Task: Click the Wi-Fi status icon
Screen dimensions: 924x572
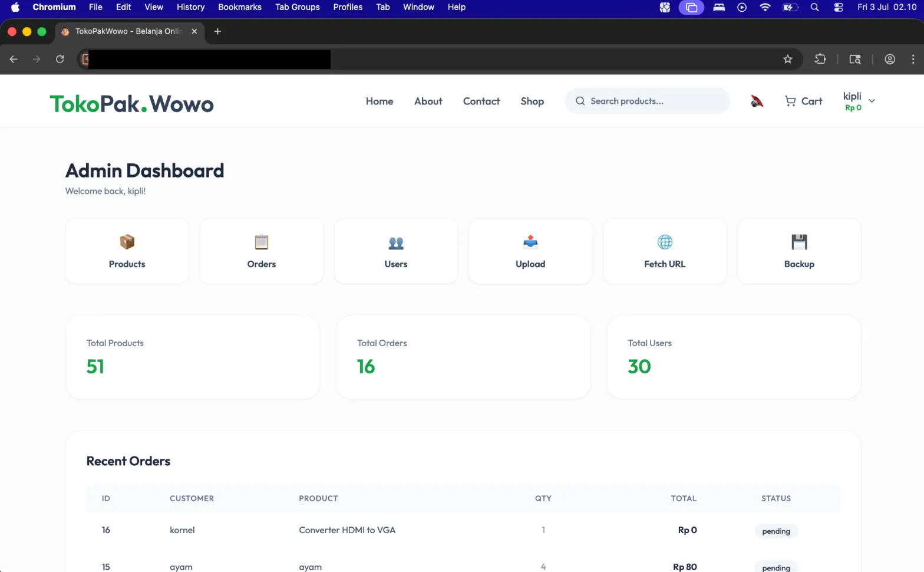Action: (765, 7)
